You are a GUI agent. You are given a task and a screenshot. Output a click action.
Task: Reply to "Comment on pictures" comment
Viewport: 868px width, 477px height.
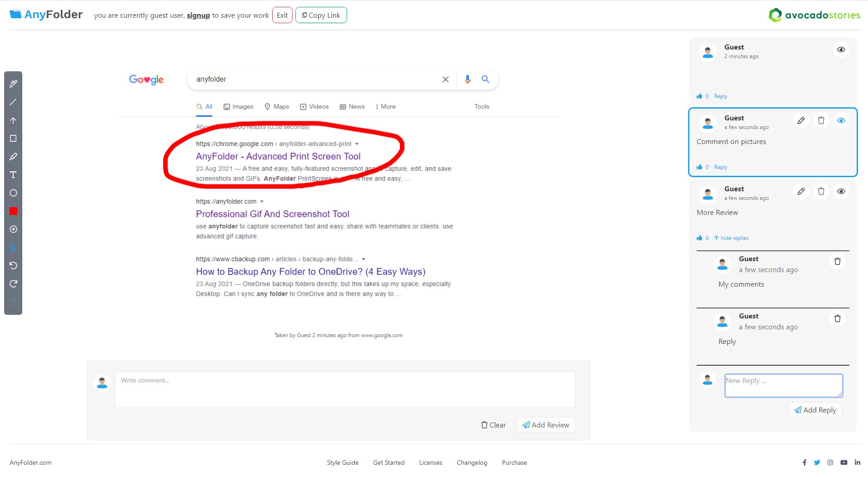pyautogui.click(x=721, y=167)
